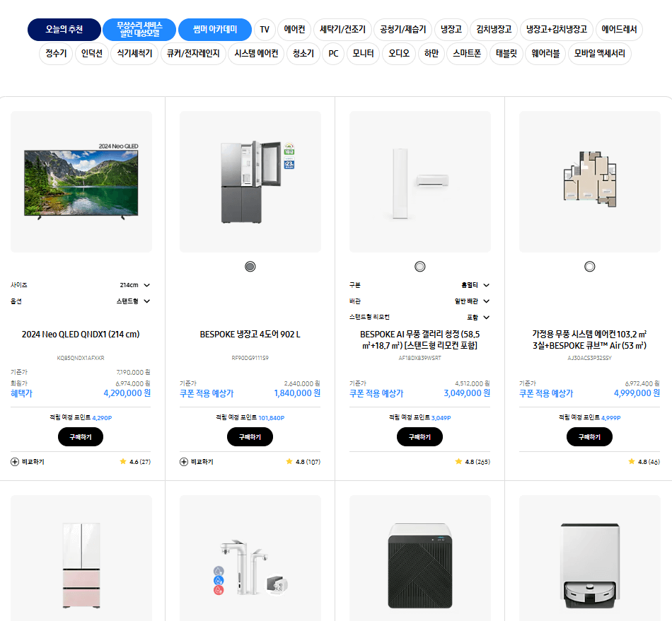
Task: Select the 정수기 category
Action: tap(56, 54)
